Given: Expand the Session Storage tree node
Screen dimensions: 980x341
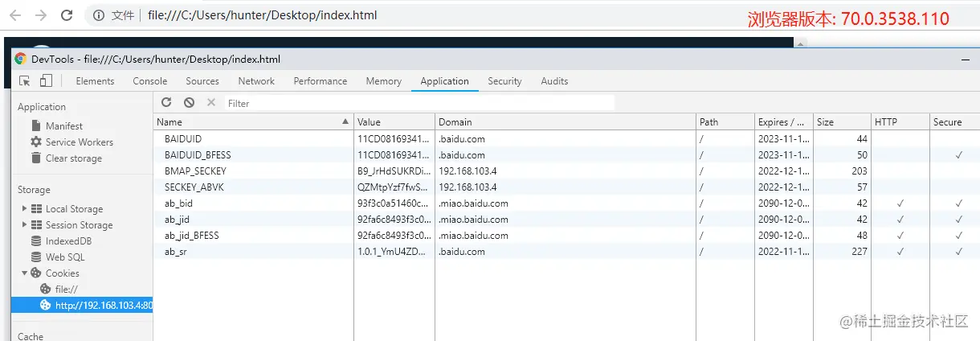Looking at the screenshot, I should [x=25, y=225].
